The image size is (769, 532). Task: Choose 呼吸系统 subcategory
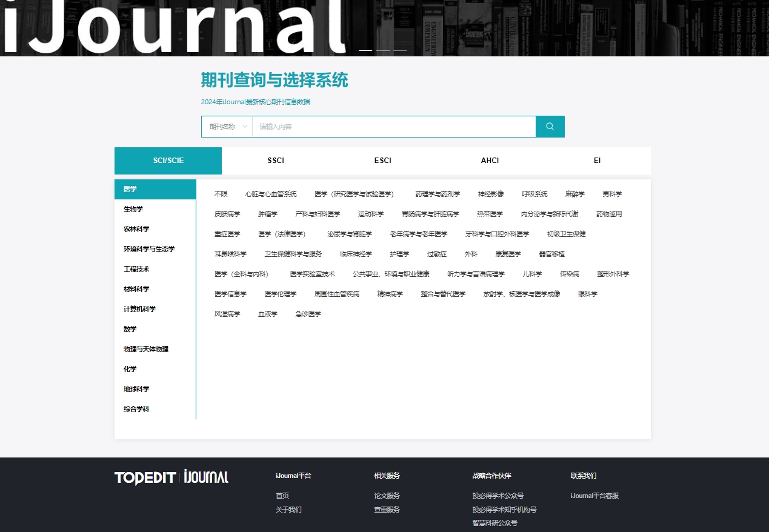point(534,194)
